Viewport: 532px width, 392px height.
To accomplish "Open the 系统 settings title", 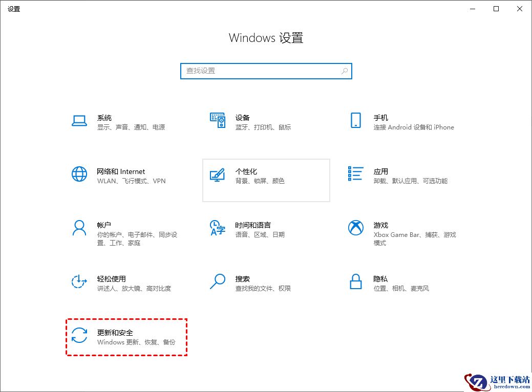I will click(104, 118).
